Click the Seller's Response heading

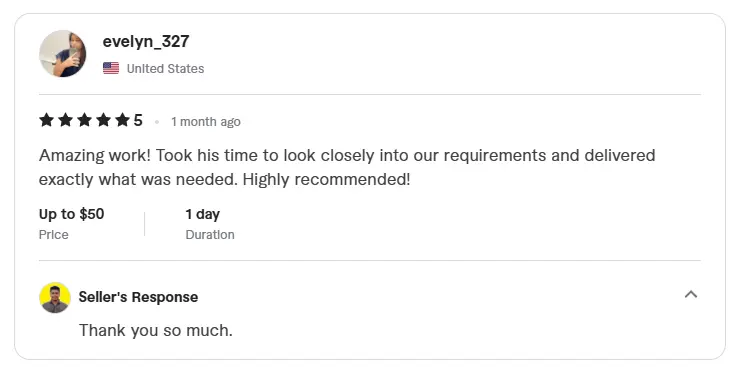[138, 297]
